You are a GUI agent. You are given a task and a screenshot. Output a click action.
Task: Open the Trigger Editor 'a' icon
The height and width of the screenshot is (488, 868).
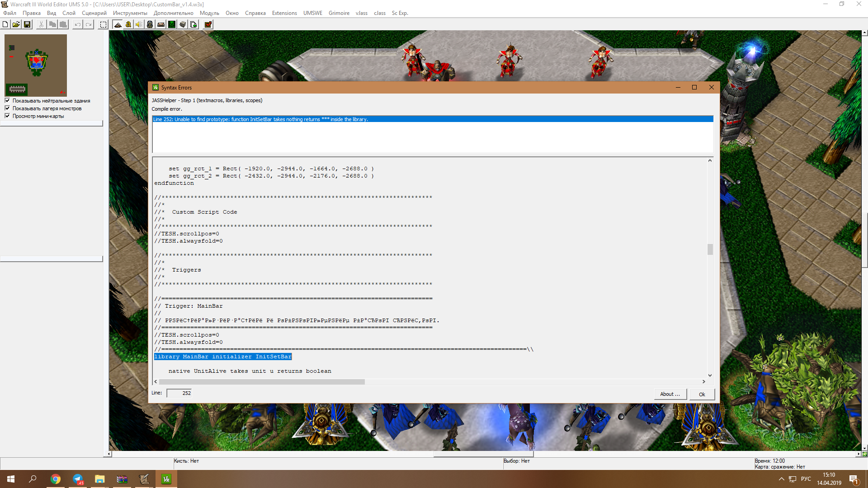(x=128, y=24)
